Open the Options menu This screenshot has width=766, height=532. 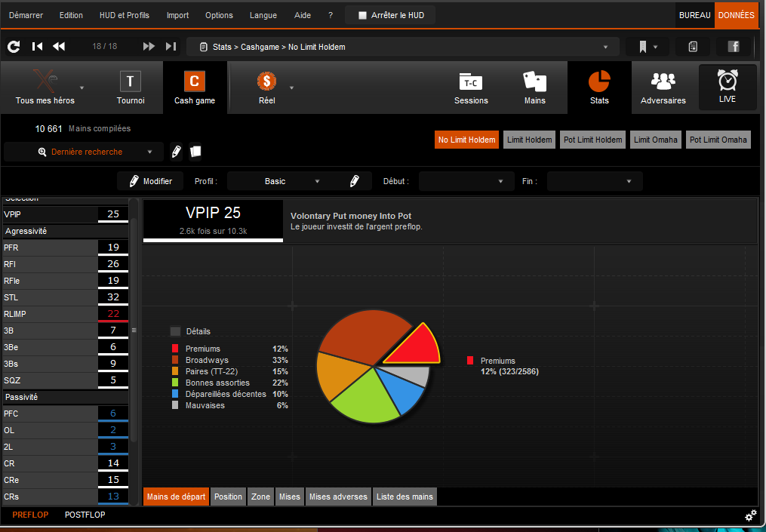pos(220,15)
